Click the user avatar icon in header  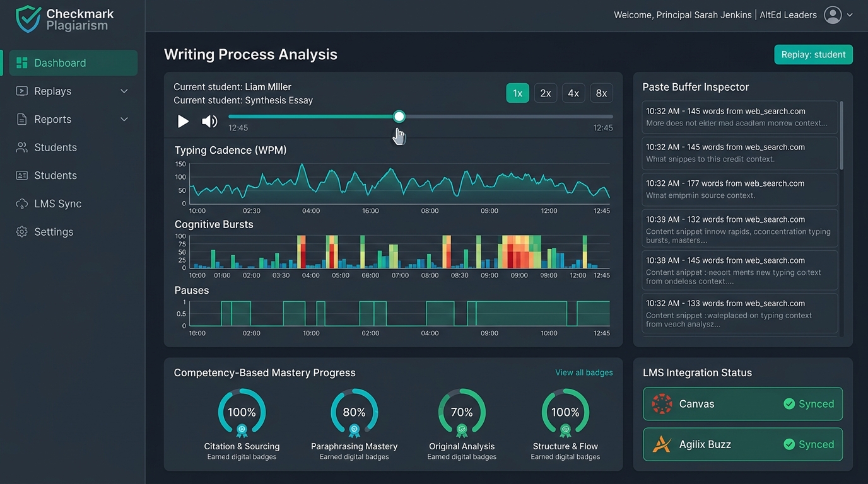point(833,15)
